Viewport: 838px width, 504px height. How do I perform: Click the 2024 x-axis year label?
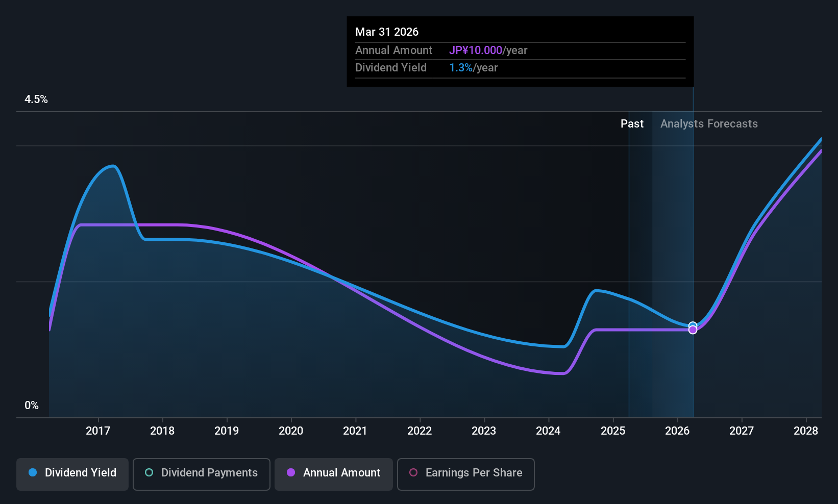click(x=548, y=431)
